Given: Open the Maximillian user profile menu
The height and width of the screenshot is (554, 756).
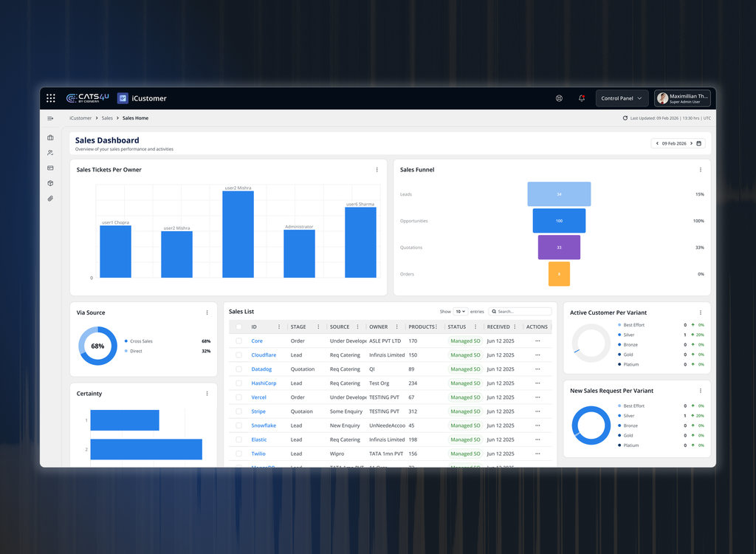Looking at the screenshot, I should coord(682,98).
